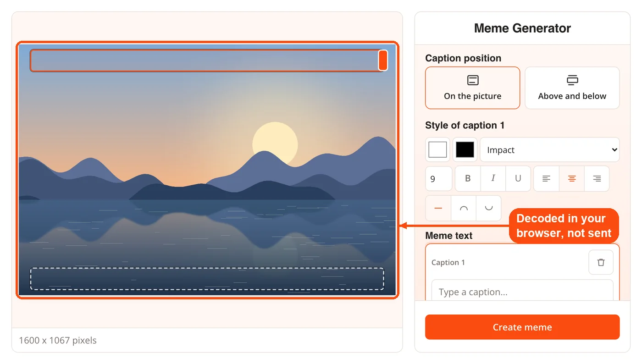Viewport: 642px width, 364px height.
Task: Click the "Caption 1" label
Action: click(x=448, y=263)
